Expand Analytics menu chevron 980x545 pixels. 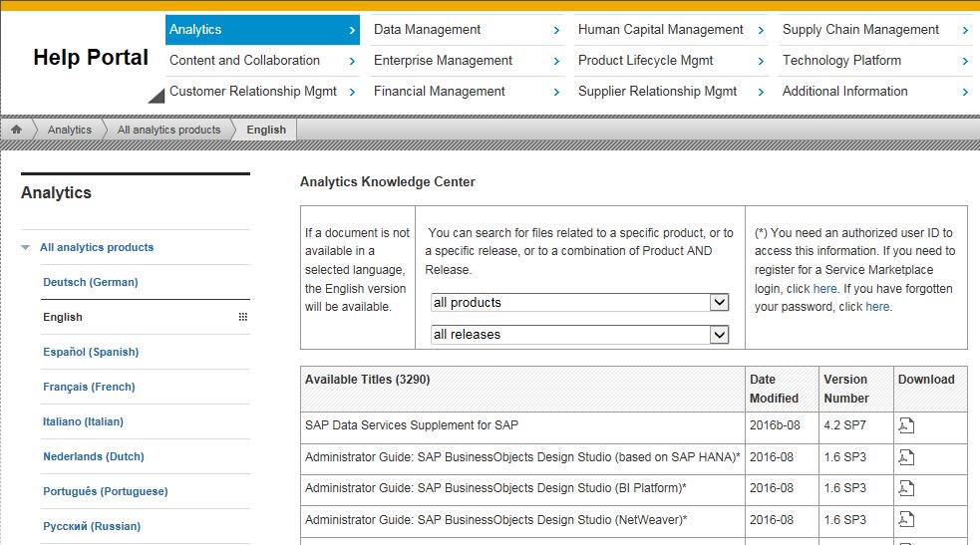pyautogui.click(x=352, y=30)
